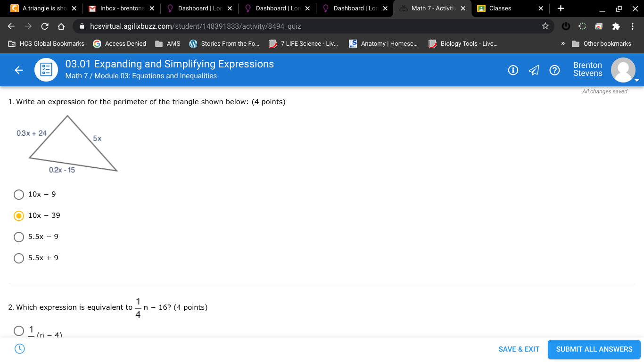This screenshot has width=644, height=362.
Task: Select the answer 10x − 9
Action: [19, 194]
